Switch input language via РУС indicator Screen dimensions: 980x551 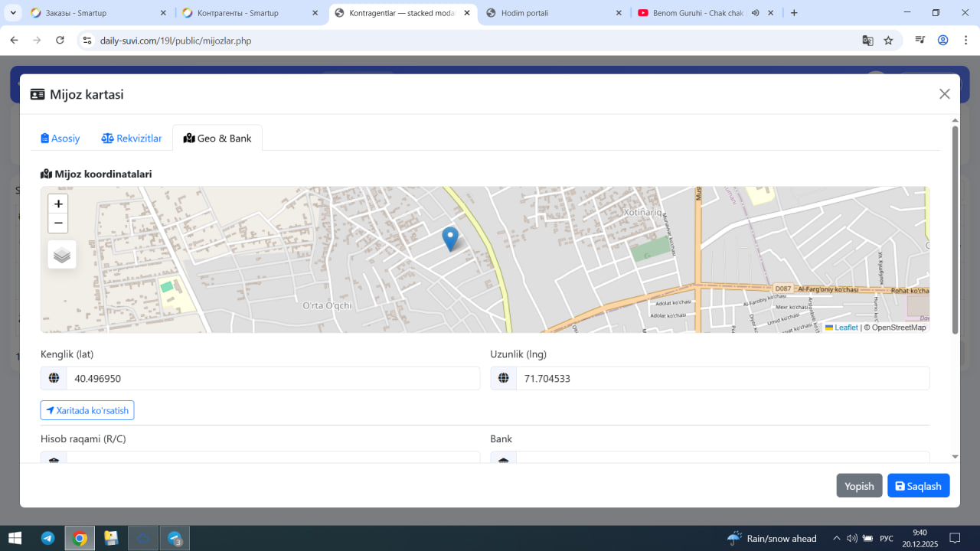tap(887, 538)
